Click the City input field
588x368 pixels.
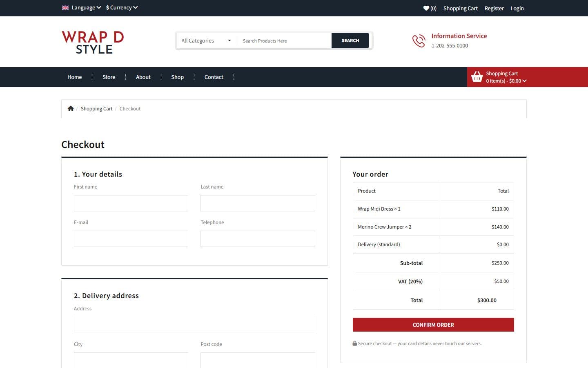(131, 360)
